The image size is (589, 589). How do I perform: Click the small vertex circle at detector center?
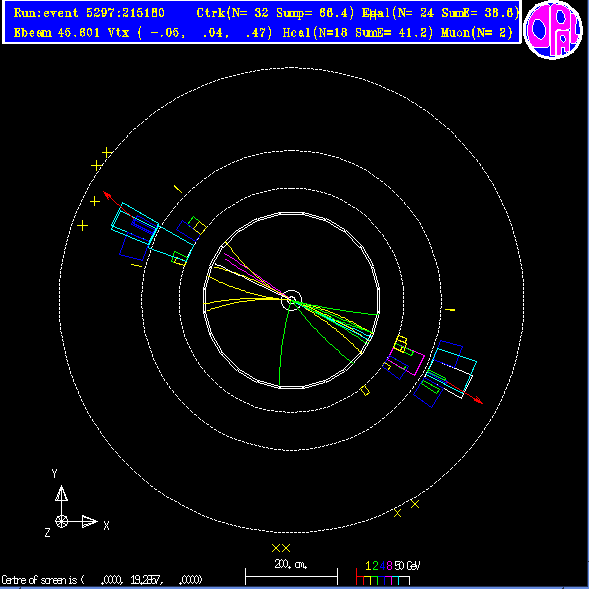tap(291, 300)
